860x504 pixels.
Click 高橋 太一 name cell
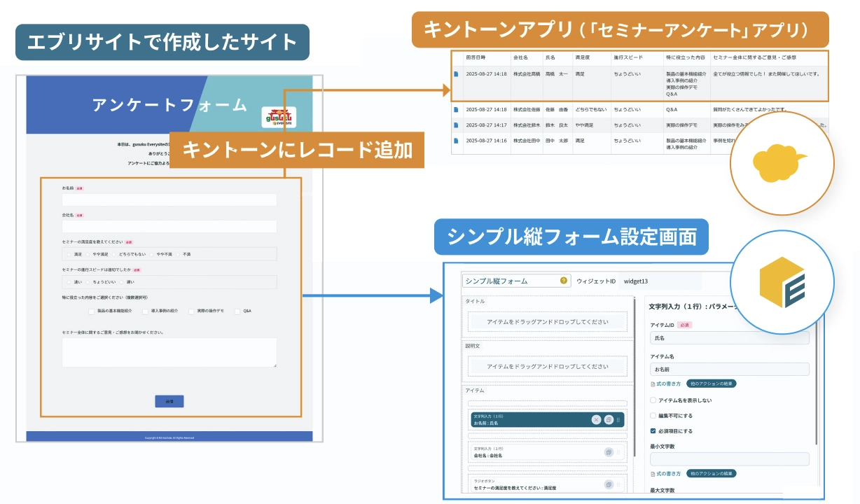[x=556, y=73]
